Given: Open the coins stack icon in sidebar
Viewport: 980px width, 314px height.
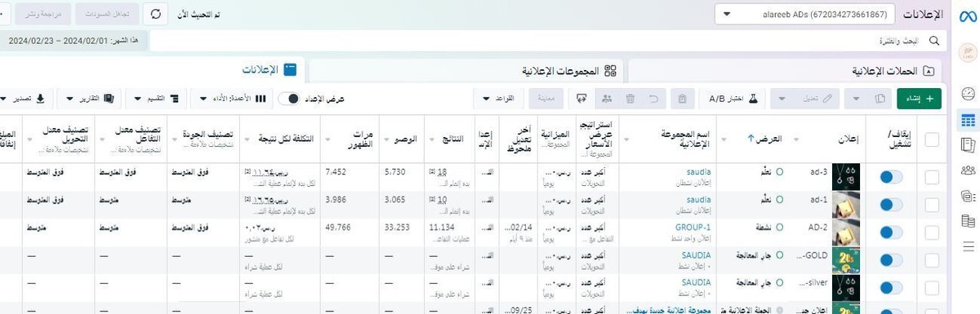Looking at the screenshot, I should (x=968, y=220).
